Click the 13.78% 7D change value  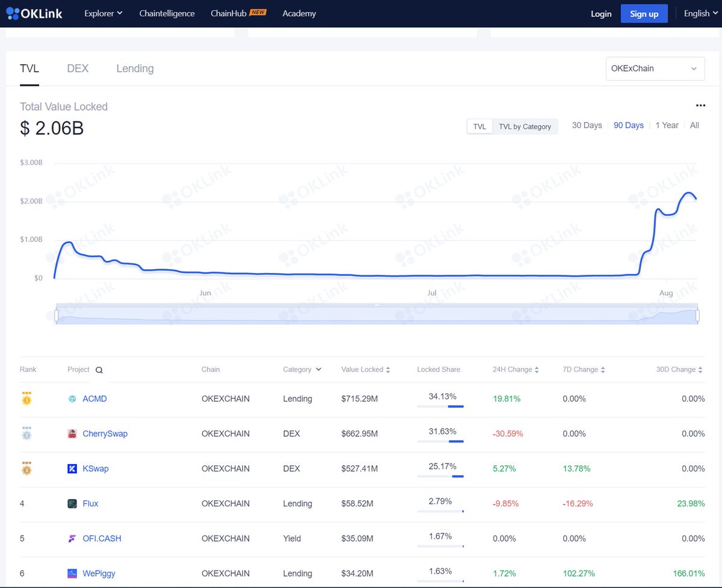(x=576, y=468)
